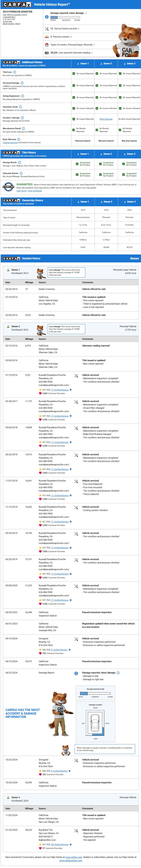Expand the Service history records chevron

(x=78, y=29)
